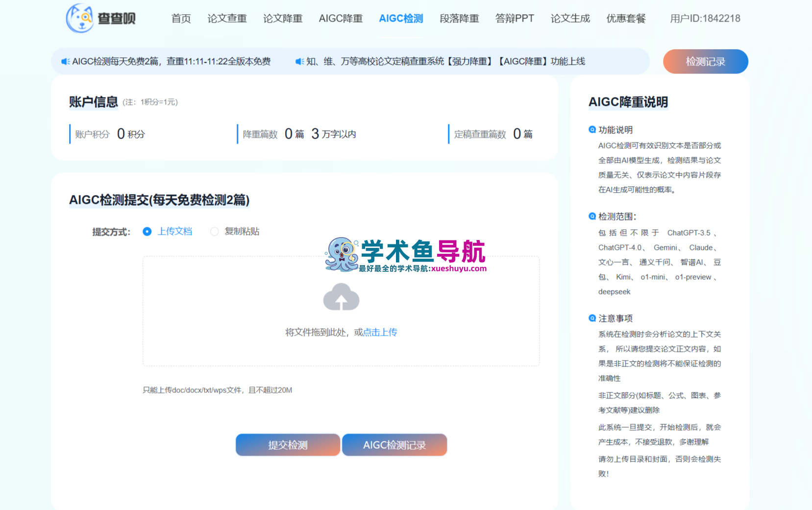
Task: Switch to the AIGC检测 nav tab
Action: (x=401, y=19)
